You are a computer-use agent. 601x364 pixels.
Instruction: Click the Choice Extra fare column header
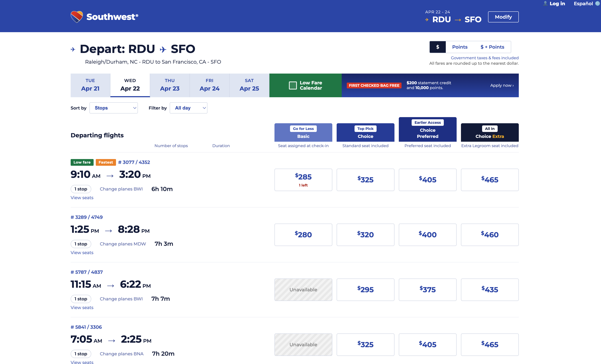(x=490, y=132)
